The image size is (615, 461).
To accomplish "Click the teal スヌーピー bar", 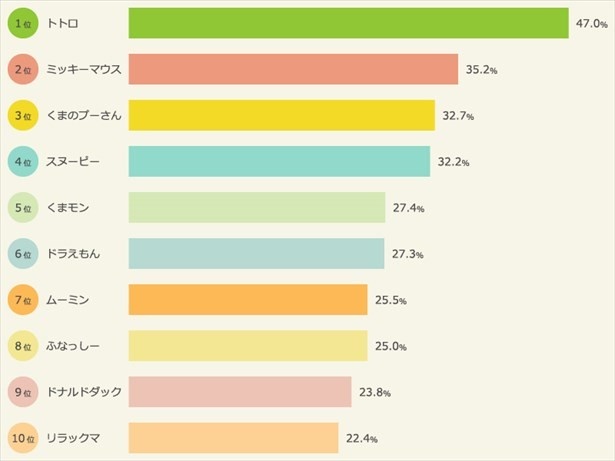I will pos(279,161).
